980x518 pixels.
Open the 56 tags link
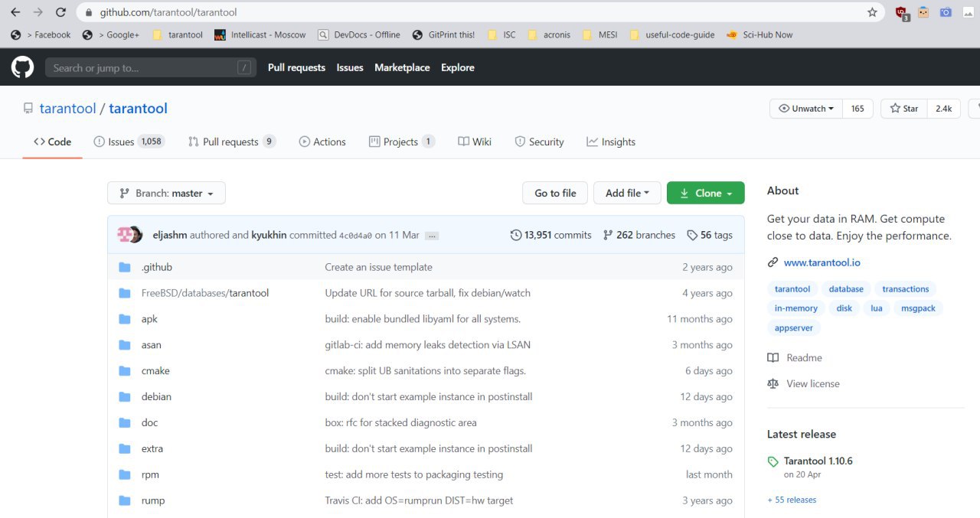(x=710, y=235)
